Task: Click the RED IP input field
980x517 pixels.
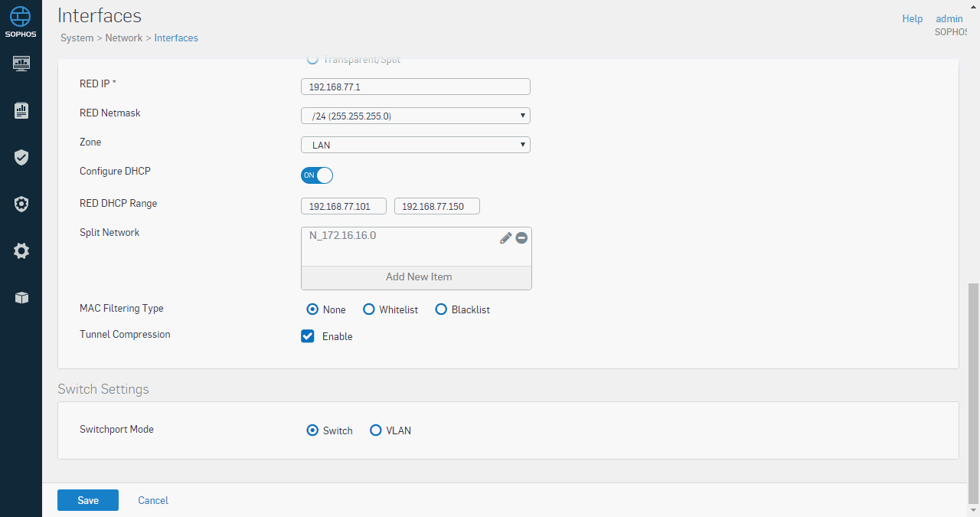Action: coord(416,87)
